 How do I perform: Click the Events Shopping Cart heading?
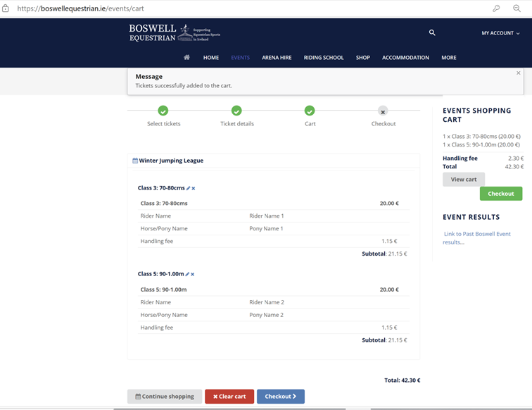(x=476, y=115)
